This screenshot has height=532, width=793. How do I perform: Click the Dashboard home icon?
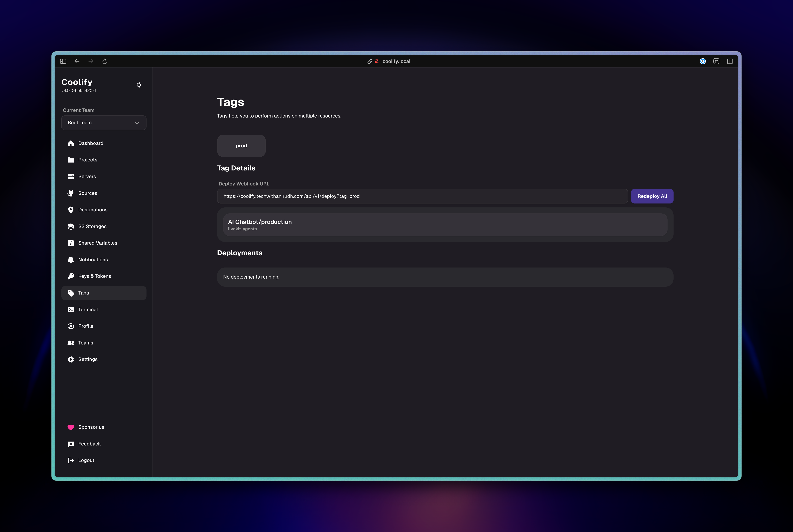71,143
